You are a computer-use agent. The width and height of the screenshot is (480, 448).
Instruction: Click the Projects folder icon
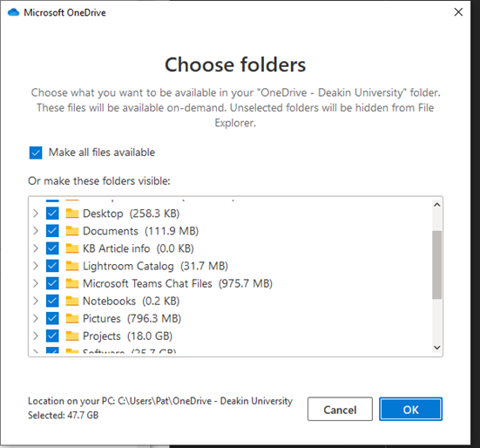click(x=72, y=336)
